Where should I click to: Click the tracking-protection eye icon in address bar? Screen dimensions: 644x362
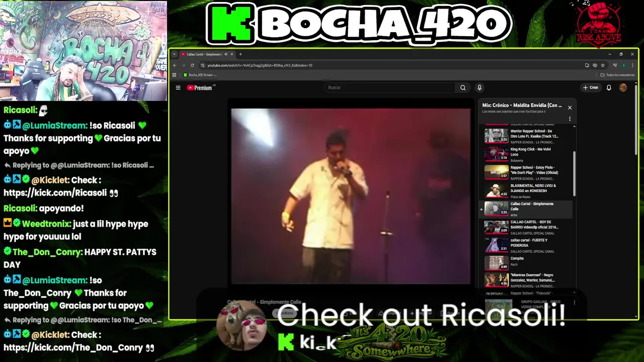pyautogui.click(x=595, y=65)
